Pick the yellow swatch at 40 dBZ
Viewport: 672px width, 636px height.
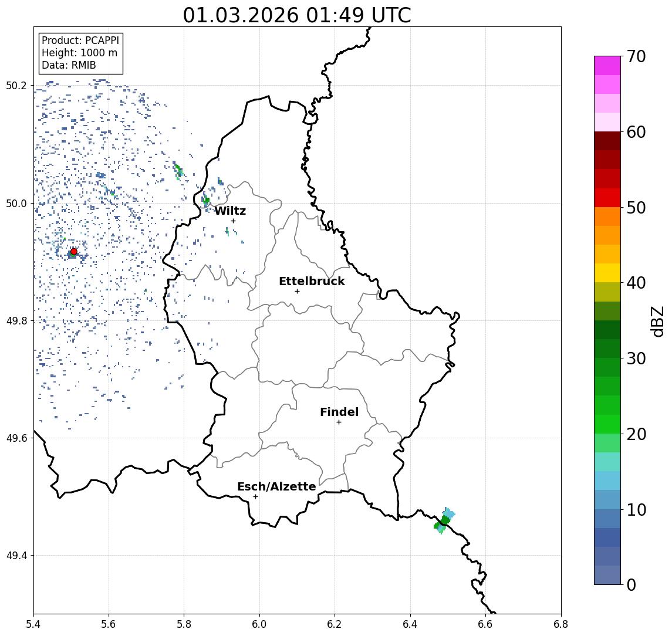607,273
